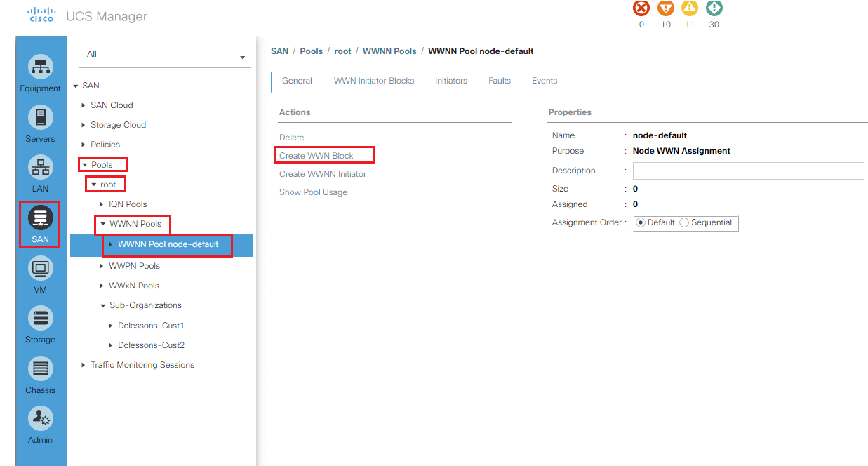Select the Sequential assignment order radio button
Image resolution: width=868 pixels, height=466 pixels.
click(684, 222)
